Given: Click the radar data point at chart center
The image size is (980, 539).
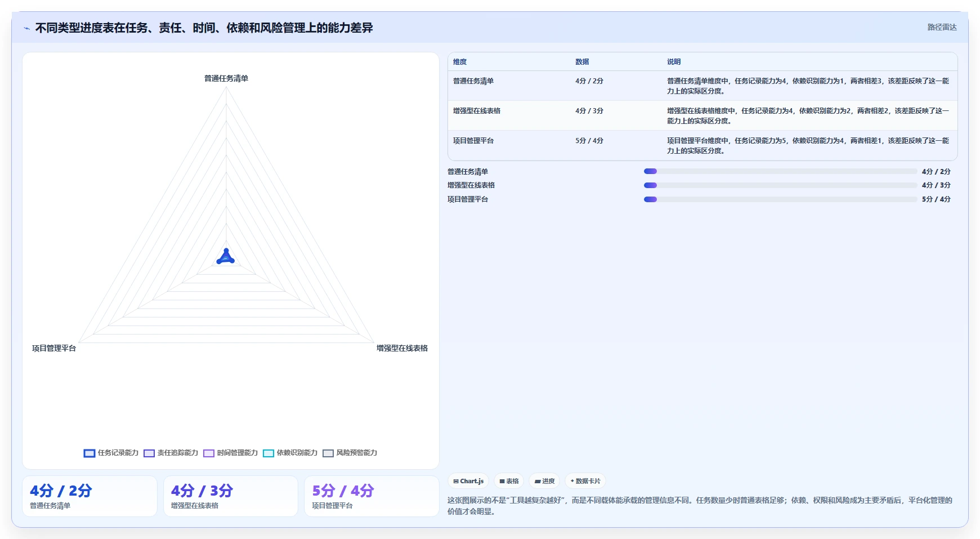Looking at the screenshot, I should click(226, 258).
